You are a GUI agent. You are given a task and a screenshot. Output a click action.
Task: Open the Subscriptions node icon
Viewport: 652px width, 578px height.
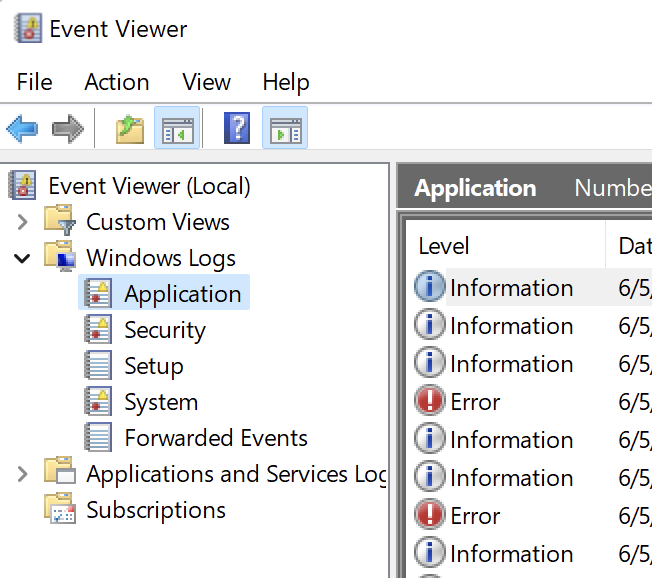click(60, 509)
